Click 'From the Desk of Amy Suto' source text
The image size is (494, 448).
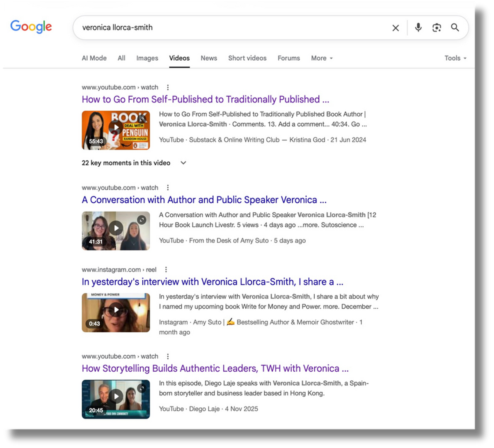229,240
